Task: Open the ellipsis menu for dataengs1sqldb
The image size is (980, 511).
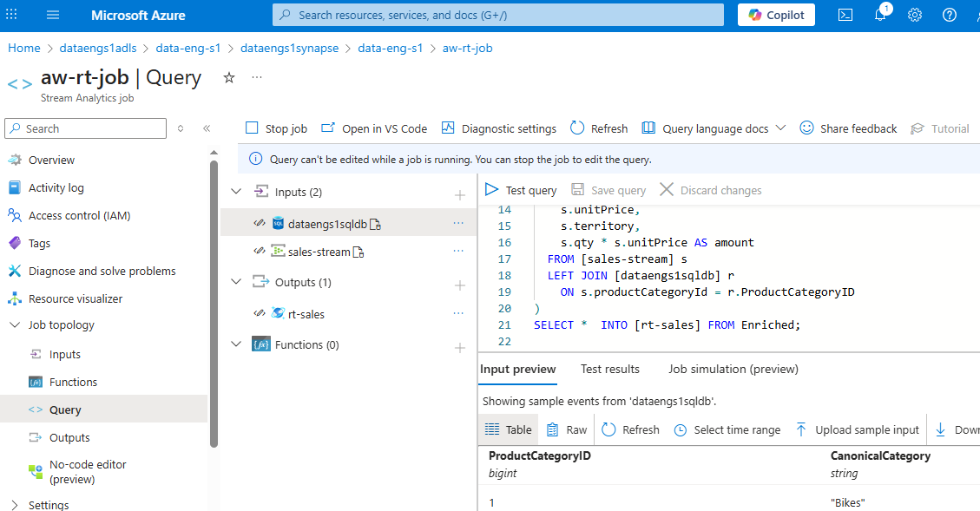Action: coord(458,223)
